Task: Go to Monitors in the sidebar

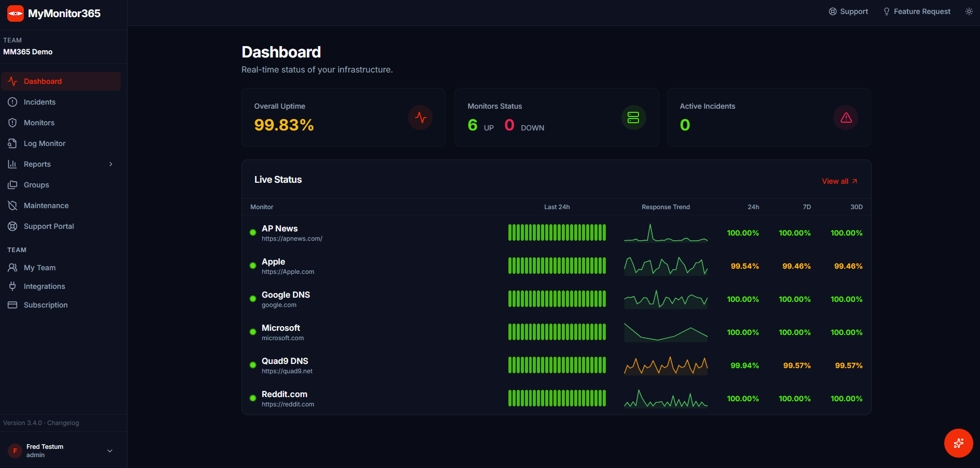Action: pos(61,123)
